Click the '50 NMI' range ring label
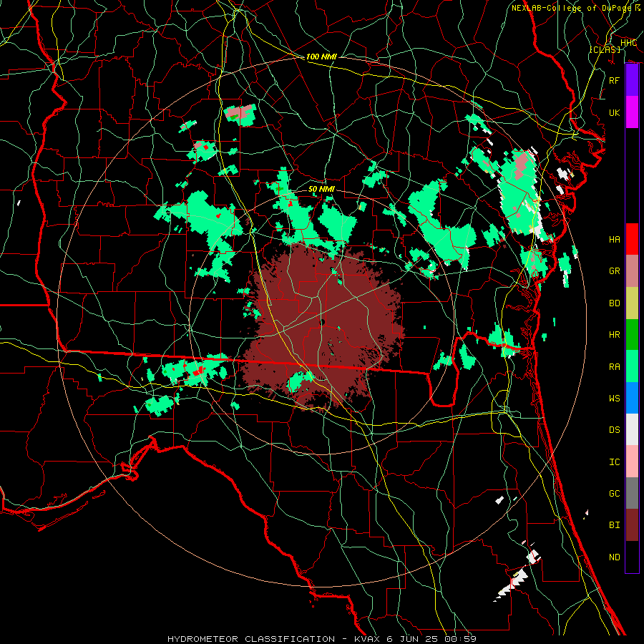 (x=321, y=190)
